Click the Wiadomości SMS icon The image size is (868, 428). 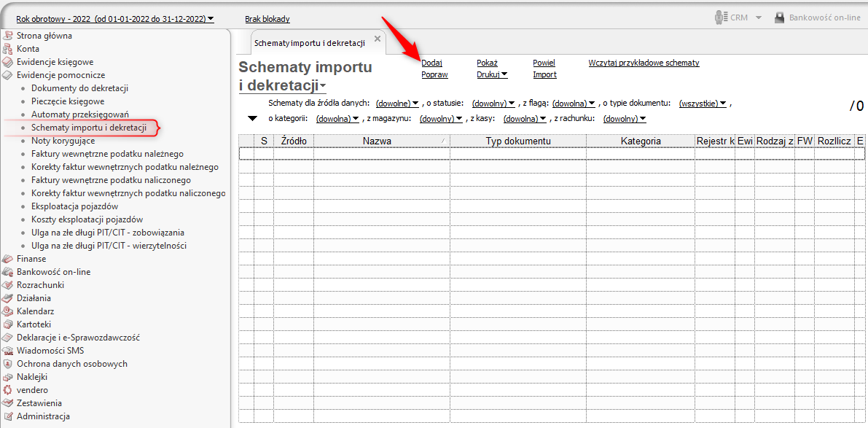(x=8, y=351)
